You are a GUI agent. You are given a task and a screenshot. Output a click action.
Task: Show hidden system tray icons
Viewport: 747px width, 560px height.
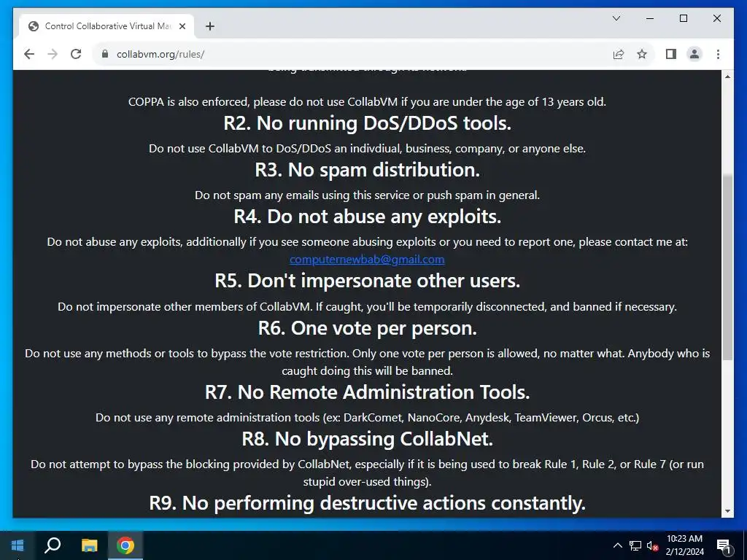pos(617,545)
